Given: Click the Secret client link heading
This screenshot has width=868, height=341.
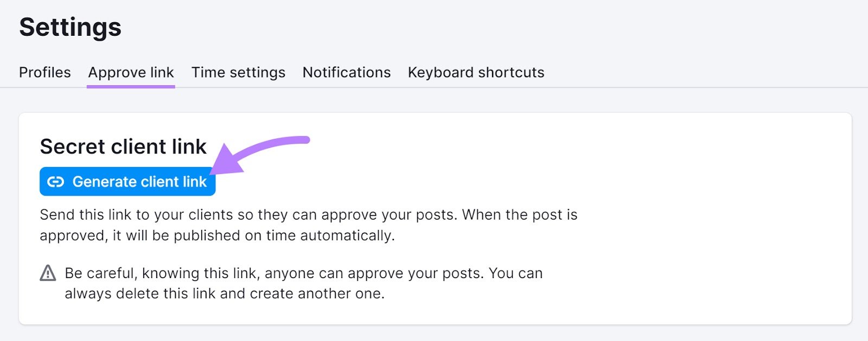Looking at the screenshot, I should pos(123,146).
